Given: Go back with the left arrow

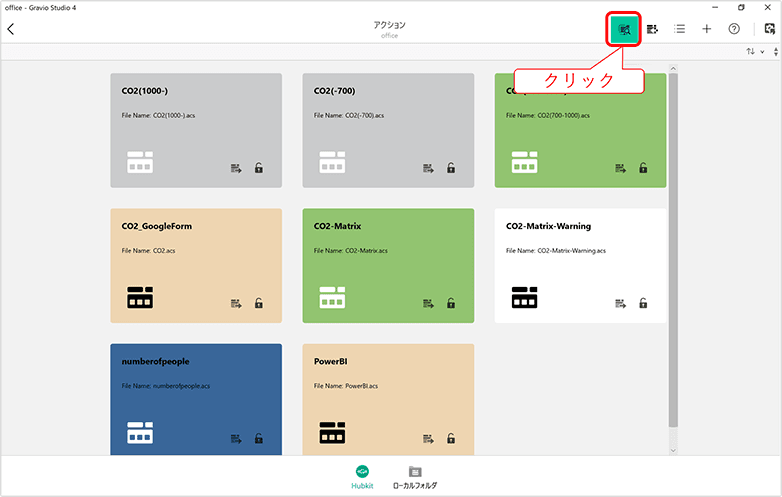Looking at the screenshot, I should tap(10, 29).
